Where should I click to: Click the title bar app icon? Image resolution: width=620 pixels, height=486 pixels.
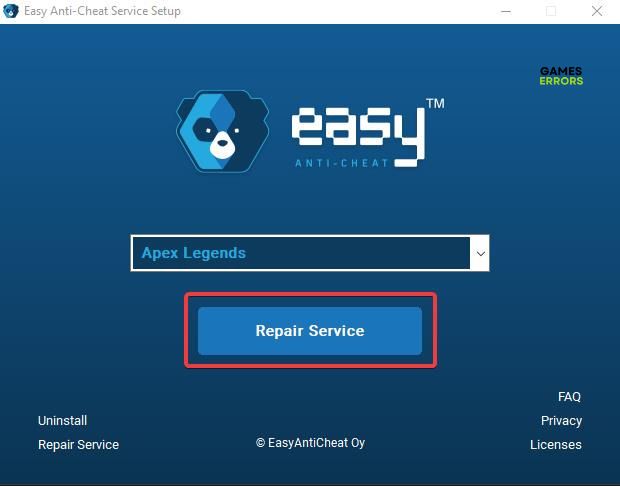pyautogui.click(x=11, y=11)
